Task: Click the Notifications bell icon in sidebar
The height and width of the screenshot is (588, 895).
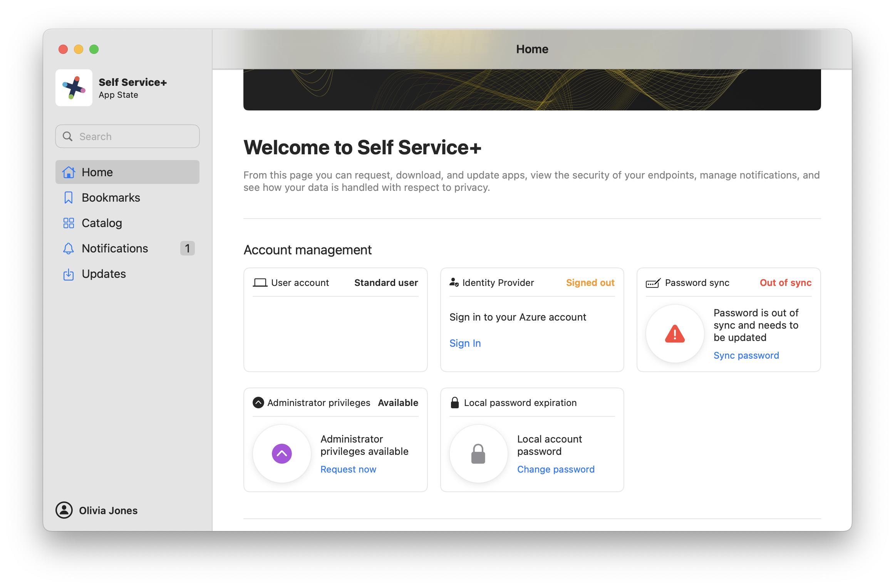Action: [x=69, y=249]
